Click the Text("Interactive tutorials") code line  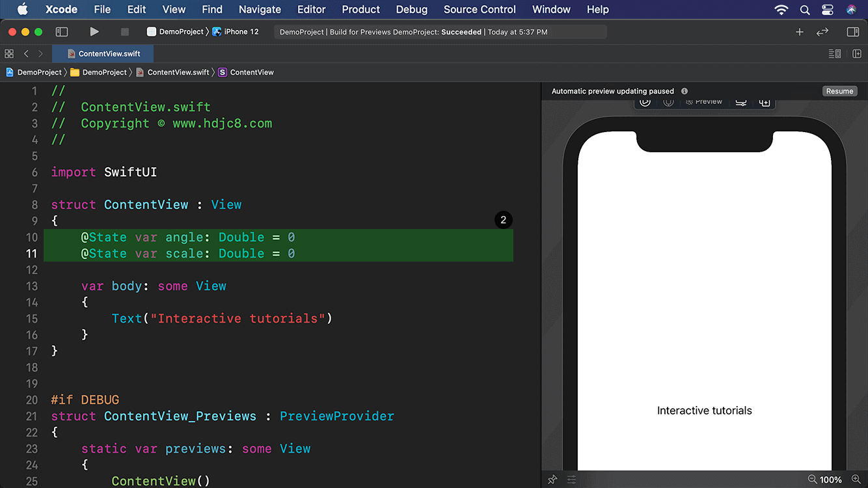pos(222,318)
